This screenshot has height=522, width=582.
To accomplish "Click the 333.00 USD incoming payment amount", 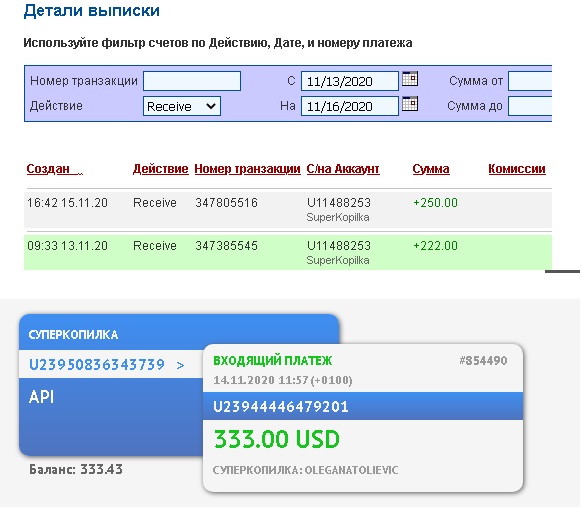I will (277, 439).
